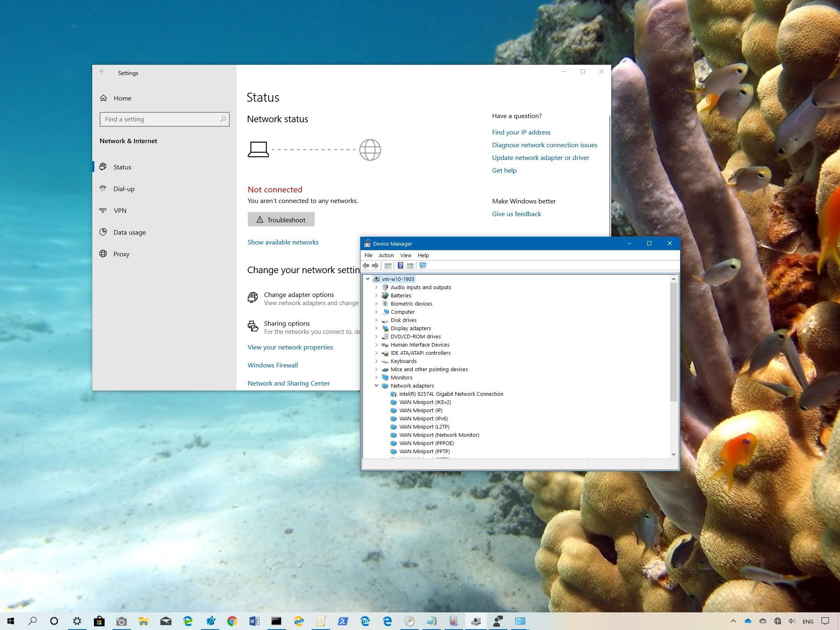Open Microsoft Store from the taskbar
Image resolution: width=840 pixels, height=630 pixels.
[99, 621]
